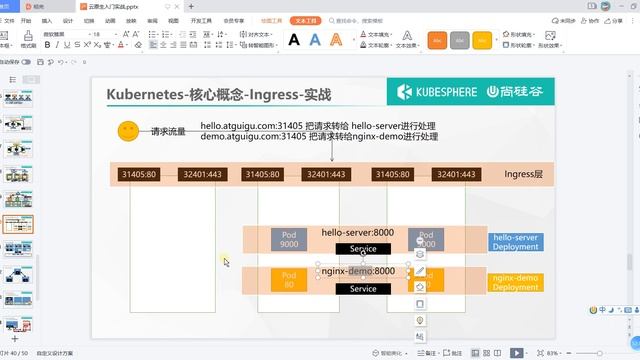The height and width of the screenshot is (360, 640).
Task: Choose the black A text style preset
Action: (x=294, y=40)
